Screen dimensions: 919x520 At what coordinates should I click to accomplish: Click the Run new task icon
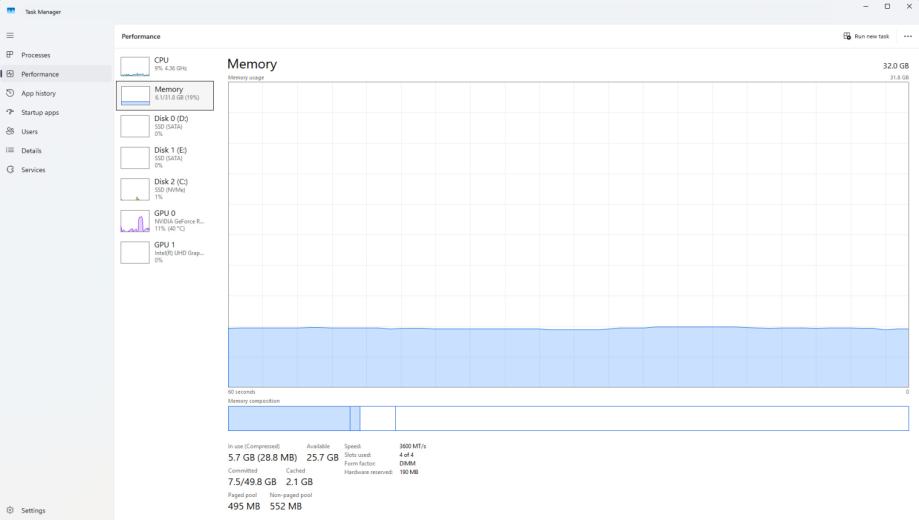847,36
